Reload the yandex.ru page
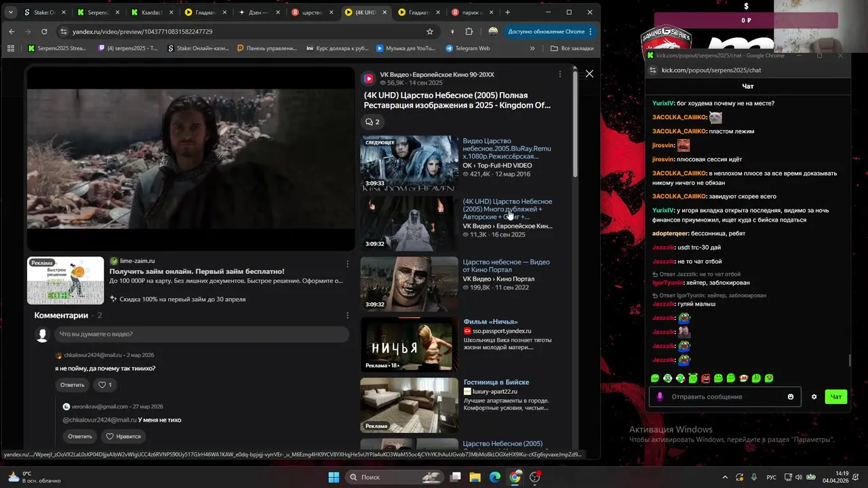This screenshot has width=868, height=488. 44,31
